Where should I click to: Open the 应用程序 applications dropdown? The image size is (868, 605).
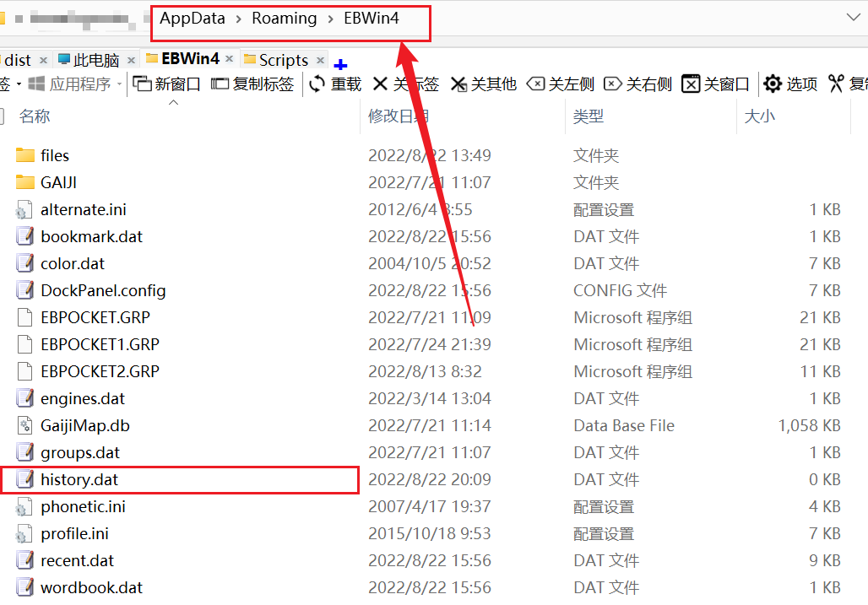76,84
